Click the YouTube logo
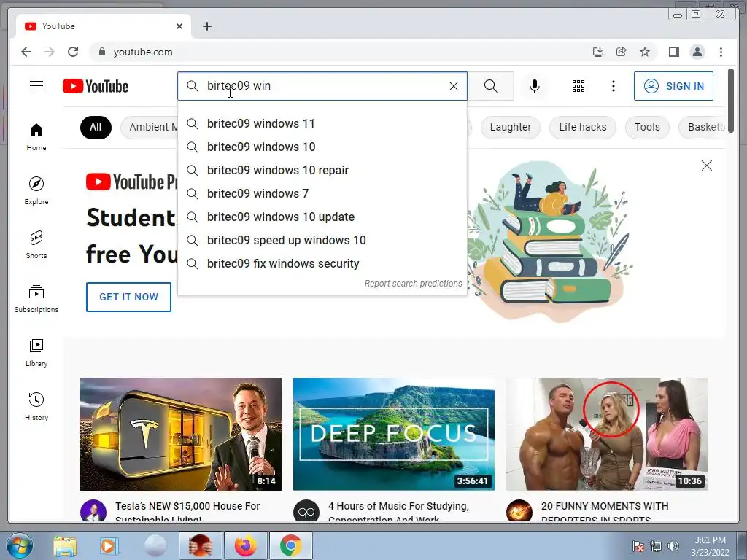This screenshot has height=560, width=747. point(96,86)
